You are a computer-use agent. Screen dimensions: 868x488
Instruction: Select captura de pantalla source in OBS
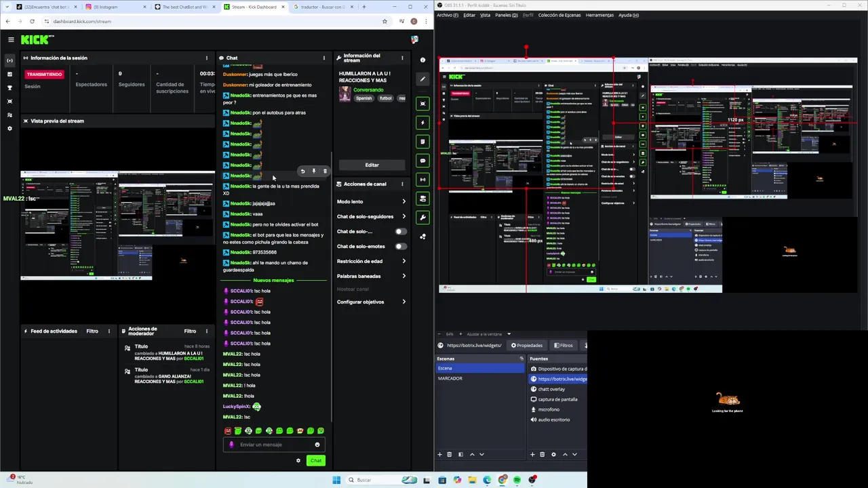click(557, 399)
